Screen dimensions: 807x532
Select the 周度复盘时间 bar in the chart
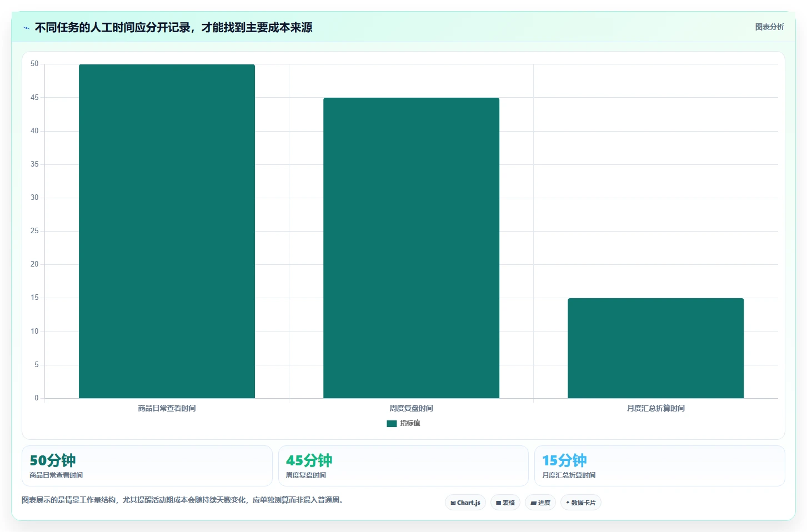pyautogui.click(x=411, y=248)
